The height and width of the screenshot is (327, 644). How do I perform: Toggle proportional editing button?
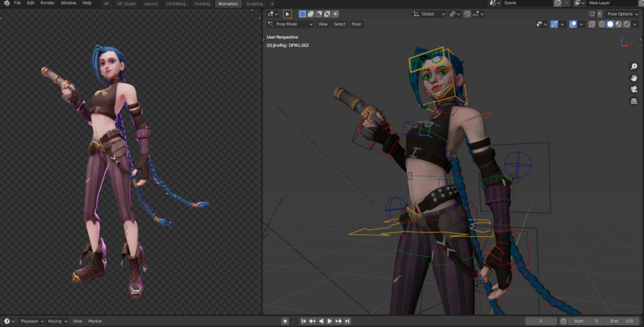(x=467, y=14)
